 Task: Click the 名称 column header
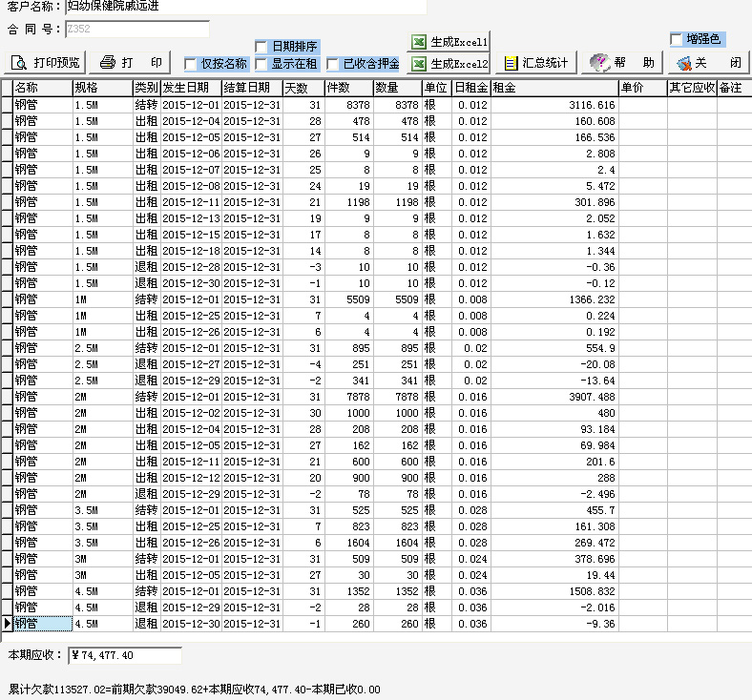[42, 88]
